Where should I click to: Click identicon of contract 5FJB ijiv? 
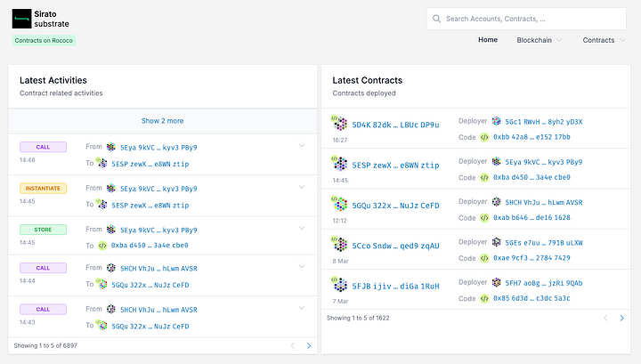pos(339,287)
